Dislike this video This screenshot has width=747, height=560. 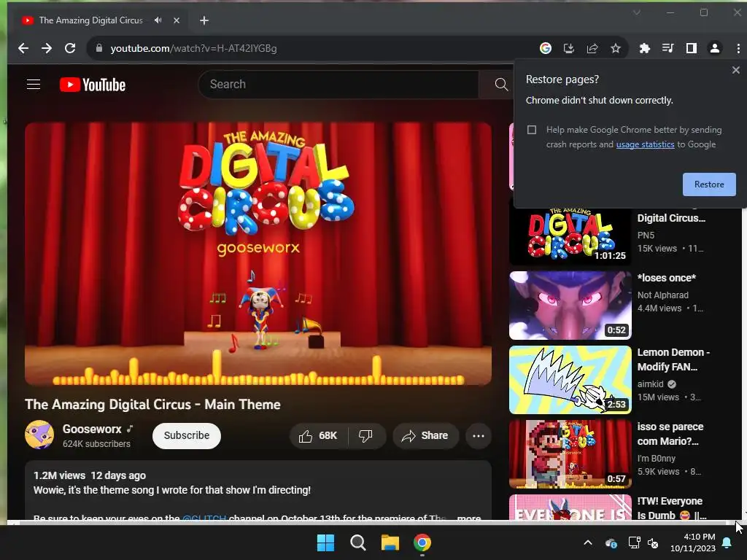366,436
